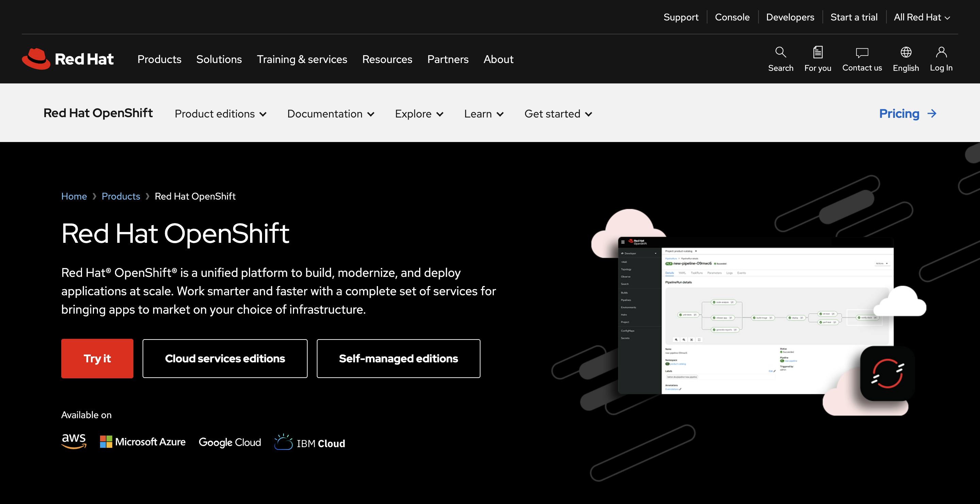The height and width of the screenshot is (504, 980).
Task: Click the Globe language icon
Action: (x=905, y=52)
